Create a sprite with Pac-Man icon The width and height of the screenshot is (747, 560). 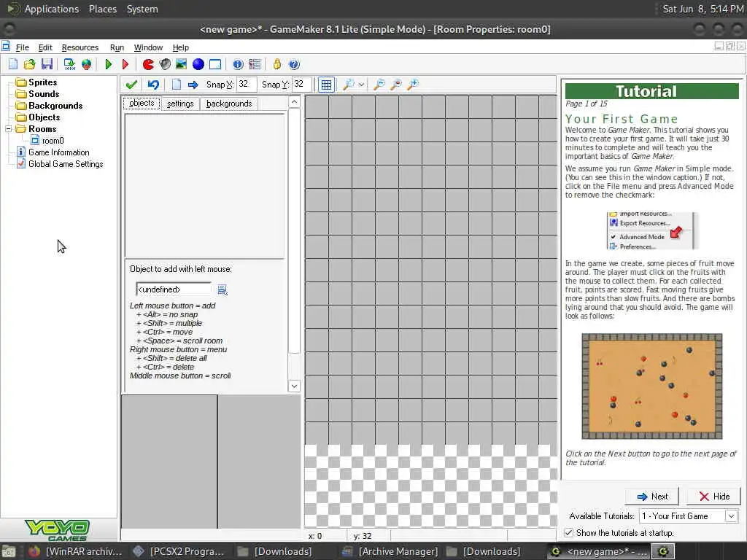148,64
